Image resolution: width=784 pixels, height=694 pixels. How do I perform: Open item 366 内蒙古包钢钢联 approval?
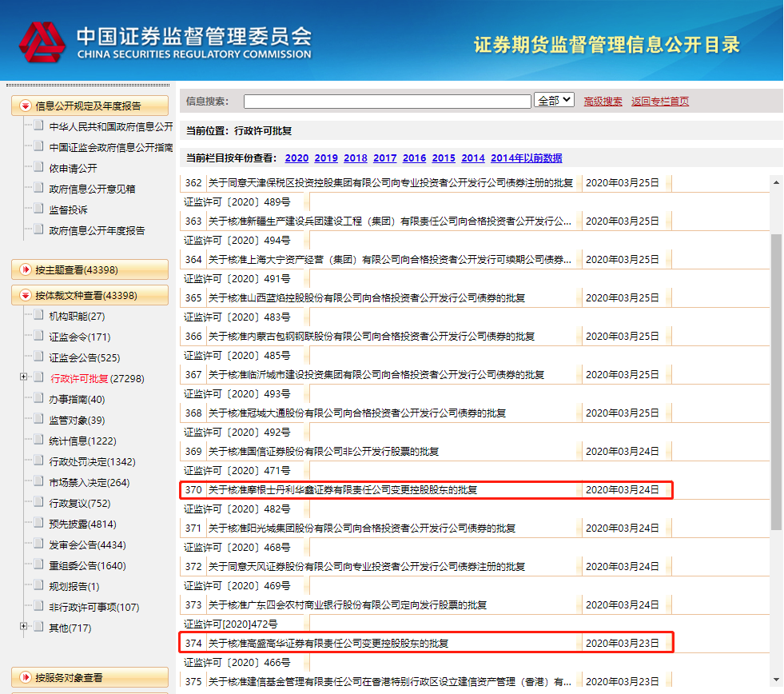pyautogui.click(x=372, y=337)
